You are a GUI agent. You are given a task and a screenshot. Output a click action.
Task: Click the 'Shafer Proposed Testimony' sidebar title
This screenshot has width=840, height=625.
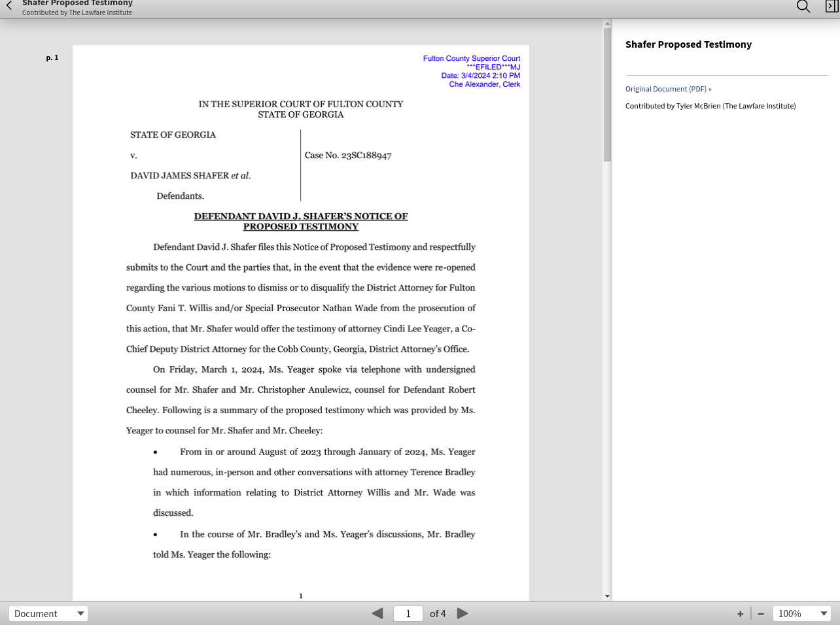688,44
